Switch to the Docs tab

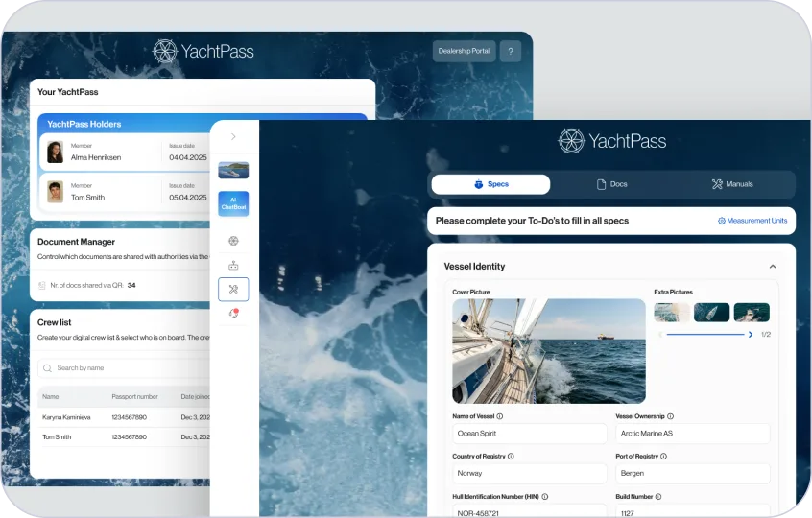(x=611, y=184)
